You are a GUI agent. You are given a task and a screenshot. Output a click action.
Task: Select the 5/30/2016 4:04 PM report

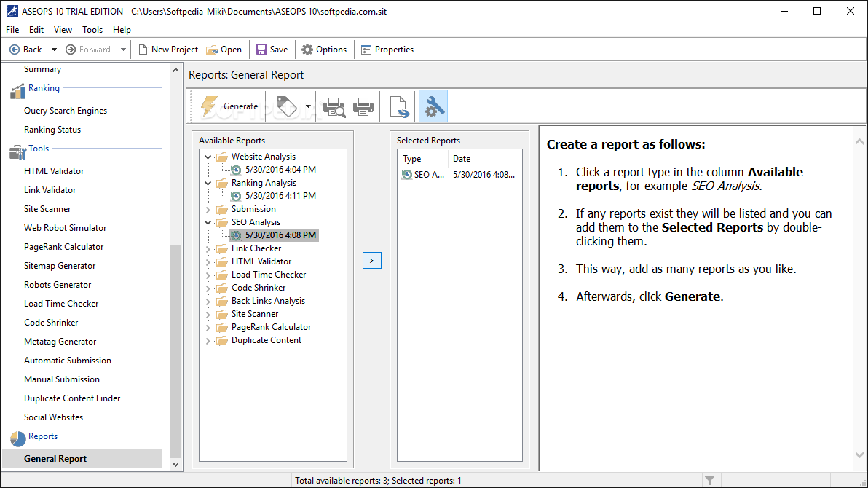[x=280, y=170]
